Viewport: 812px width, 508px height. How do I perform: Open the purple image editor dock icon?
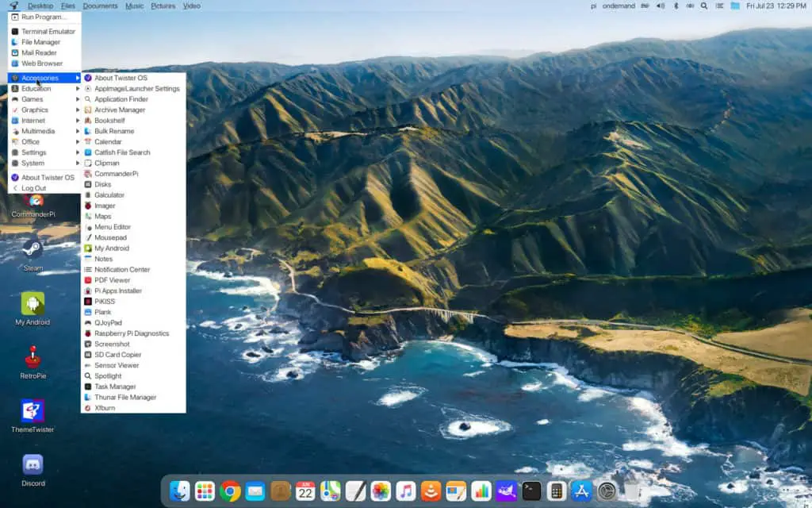tap(507, 491)
